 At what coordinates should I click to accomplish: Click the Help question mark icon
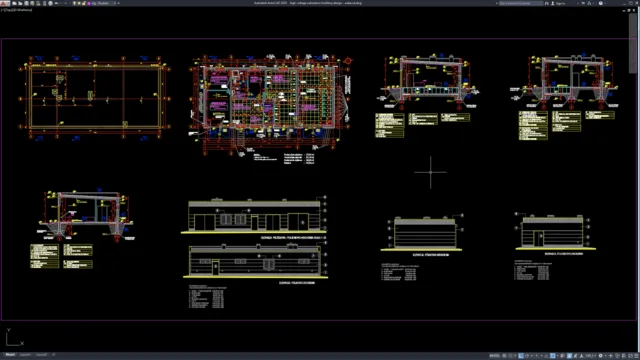tap(601, 3)
